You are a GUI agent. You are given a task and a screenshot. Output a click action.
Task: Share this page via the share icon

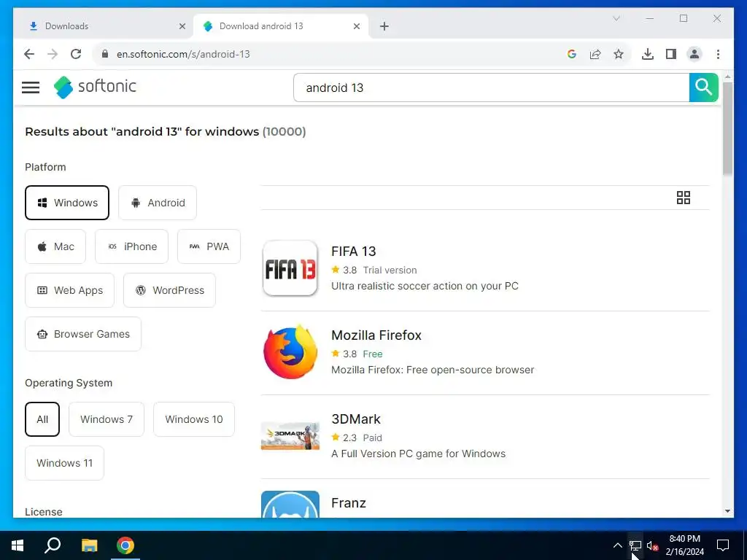(595, 54)
